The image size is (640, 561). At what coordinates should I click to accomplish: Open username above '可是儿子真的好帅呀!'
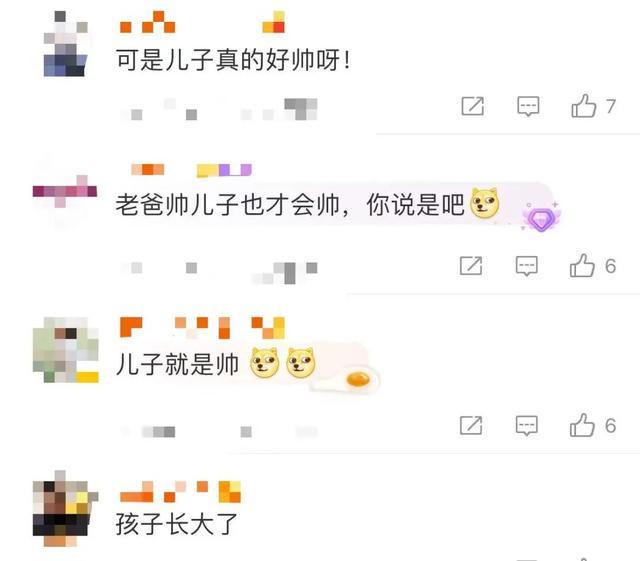(202, 22)
